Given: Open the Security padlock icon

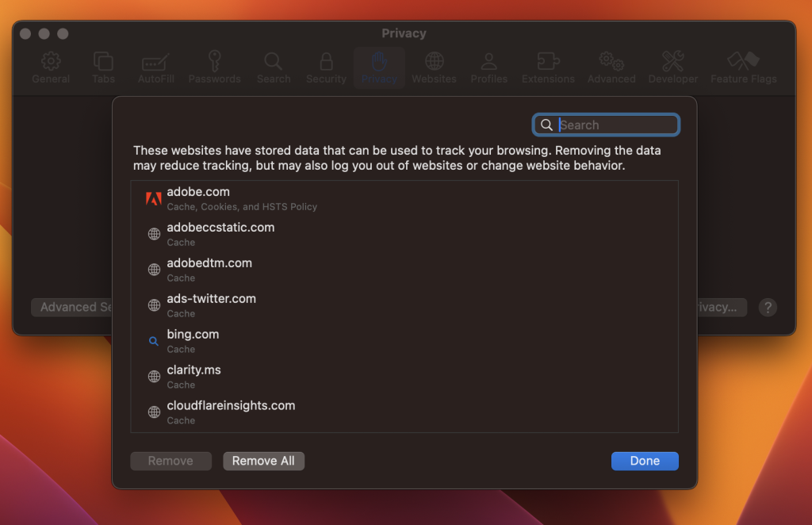Looking at the screenshot, I should point(326,62).
